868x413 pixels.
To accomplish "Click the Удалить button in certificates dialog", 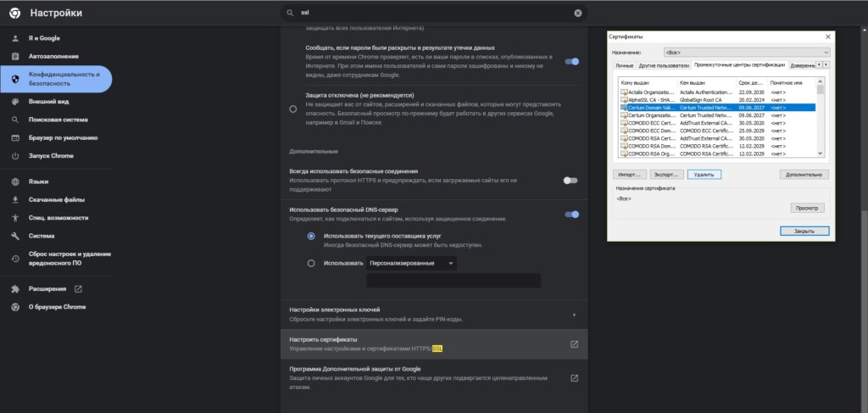I will pos(704,174).
